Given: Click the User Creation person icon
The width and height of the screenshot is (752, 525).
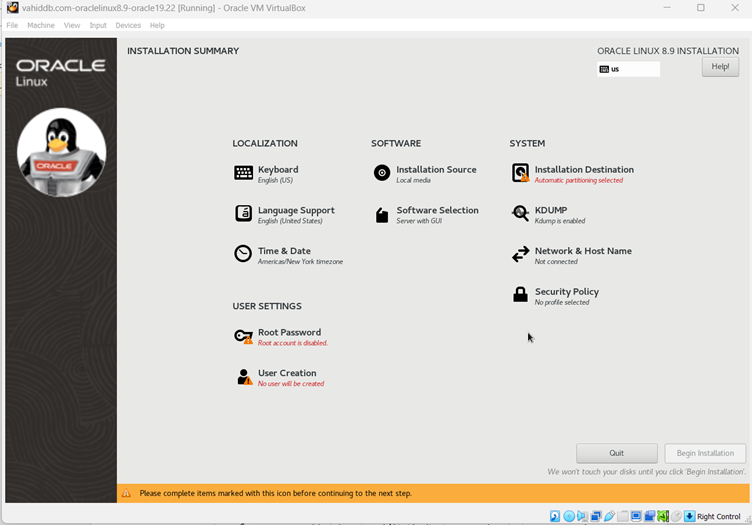Looking at the screenshot, I should [x=243, y=377].
